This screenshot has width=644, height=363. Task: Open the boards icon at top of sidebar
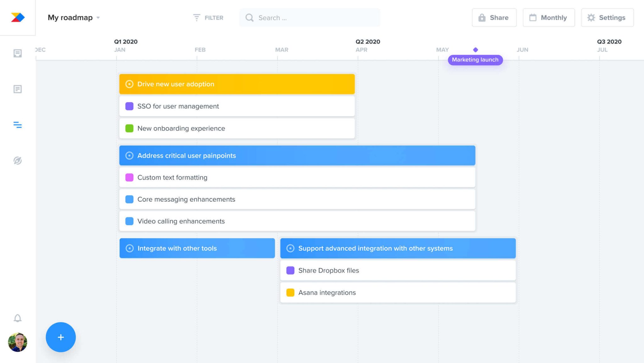click(18, 53)
